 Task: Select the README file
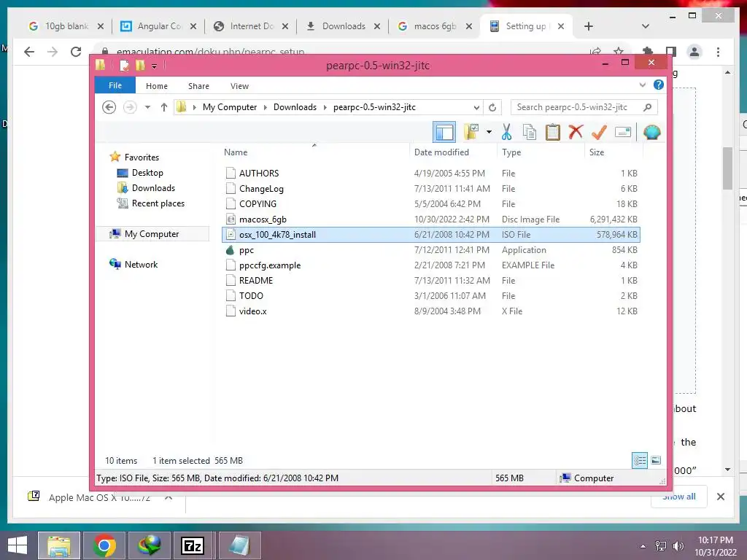[430, 280]
